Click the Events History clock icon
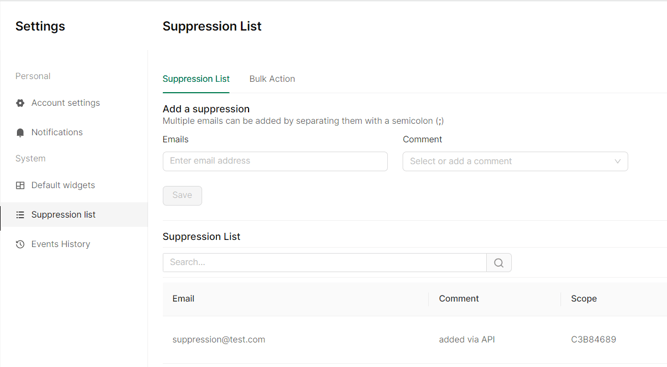Screen dimensions: 667x367 coord(20,244)
